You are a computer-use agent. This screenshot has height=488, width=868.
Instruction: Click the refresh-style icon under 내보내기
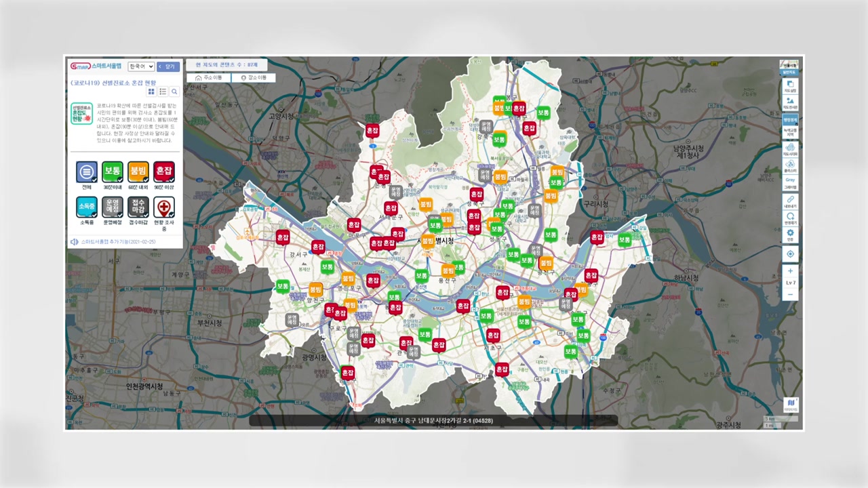pos(790,218)
